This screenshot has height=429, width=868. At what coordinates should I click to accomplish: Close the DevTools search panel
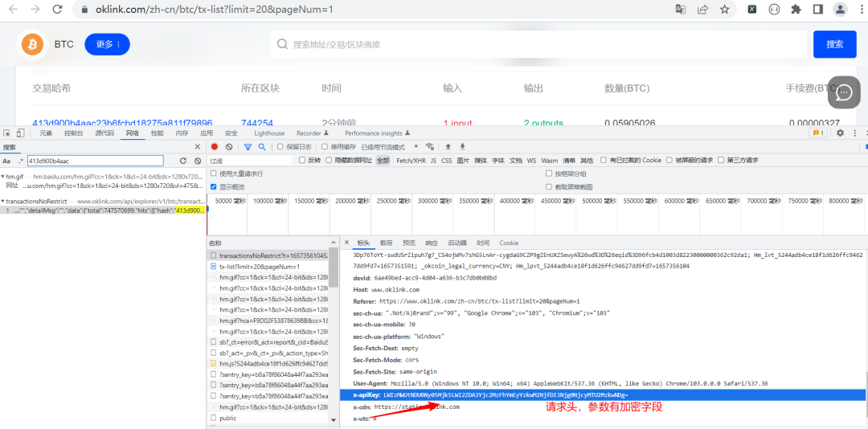[198, 147]
